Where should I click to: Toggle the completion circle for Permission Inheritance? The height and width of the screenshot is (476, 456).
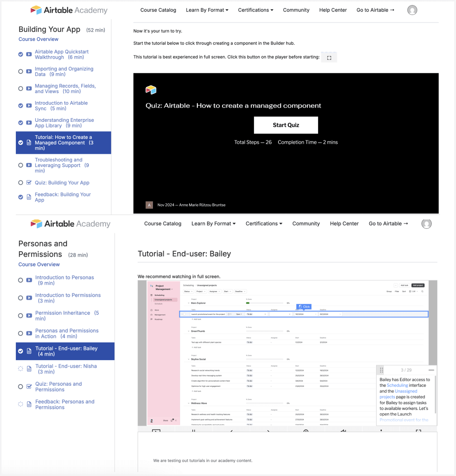(x=21, y=316)
